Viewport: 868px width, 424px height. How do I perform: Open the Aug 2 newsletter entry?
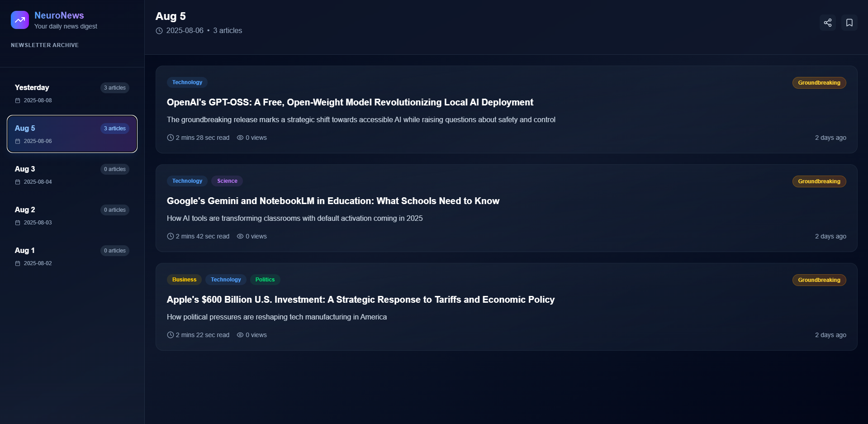tap(72, 215)
